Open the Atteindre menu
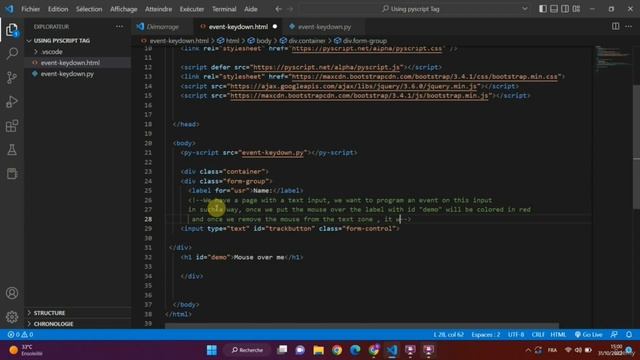This screenshot has height=360, width=640. pos(158,9)
